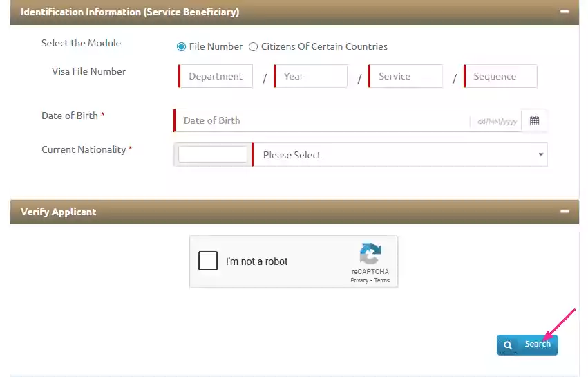Viewport: 588px width, 377px height.
Task: Click the Department input field
Action: click(x=216, y=76)
